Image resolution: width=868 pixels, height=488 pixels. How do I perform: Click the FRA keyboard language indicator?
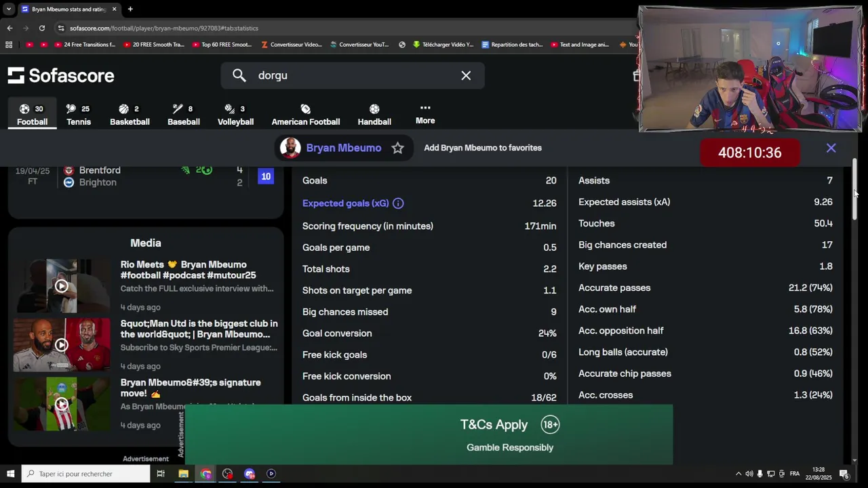[795, 474]
